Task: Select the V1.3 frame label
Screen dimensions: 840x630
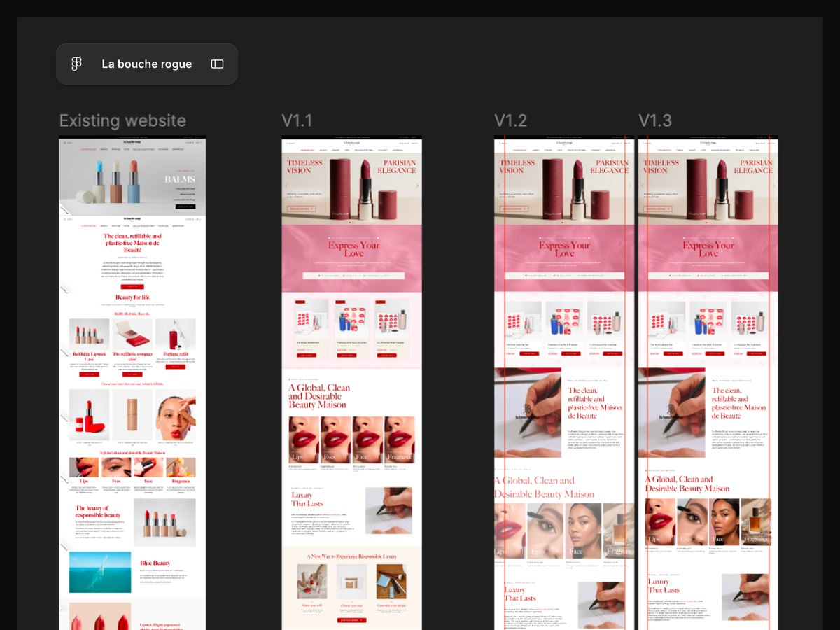Action: (655, 120)
